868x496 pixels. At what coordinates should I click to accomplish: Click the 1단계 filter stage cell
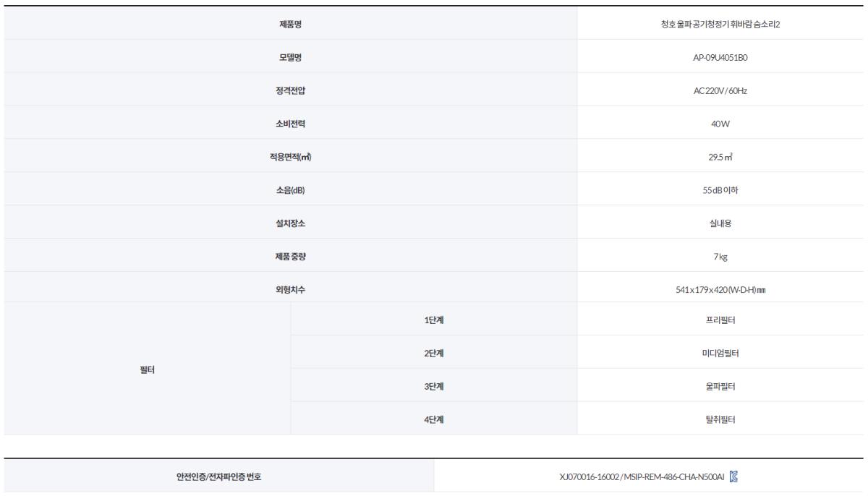coord(433,320)
